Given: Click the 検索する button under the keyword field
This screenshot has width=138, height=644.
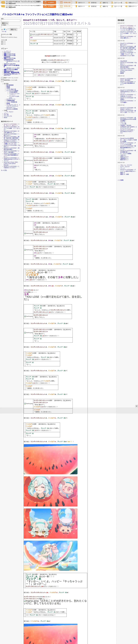Looking at the screenshot, I should point(5,23).
